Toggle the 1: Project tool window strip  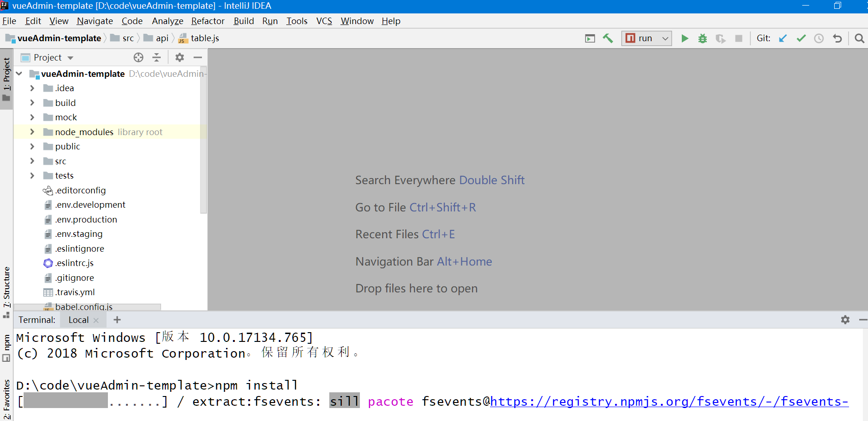pos(6,79)
